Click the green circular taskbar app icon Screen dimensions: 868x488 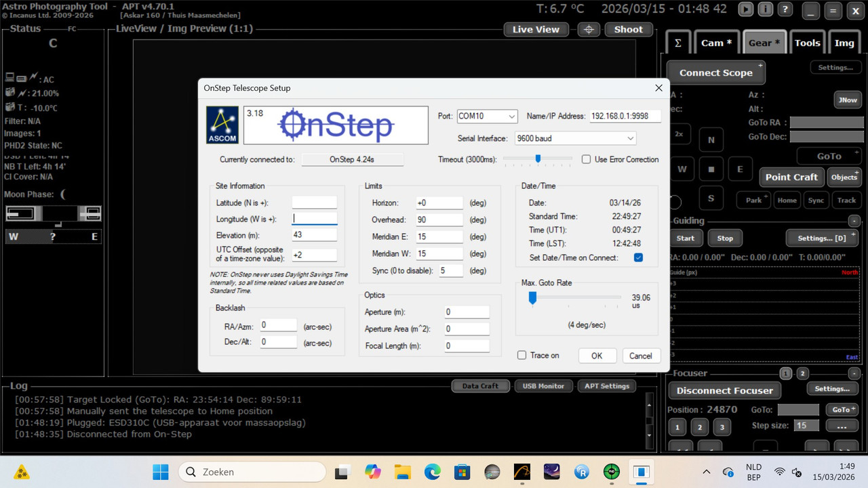611,472
